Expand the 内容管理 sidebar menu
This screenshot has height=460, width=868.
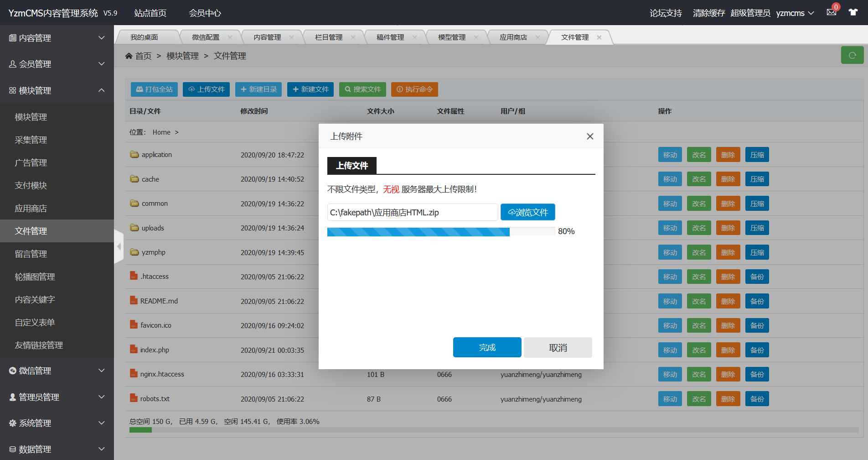[x=57, y=38]
